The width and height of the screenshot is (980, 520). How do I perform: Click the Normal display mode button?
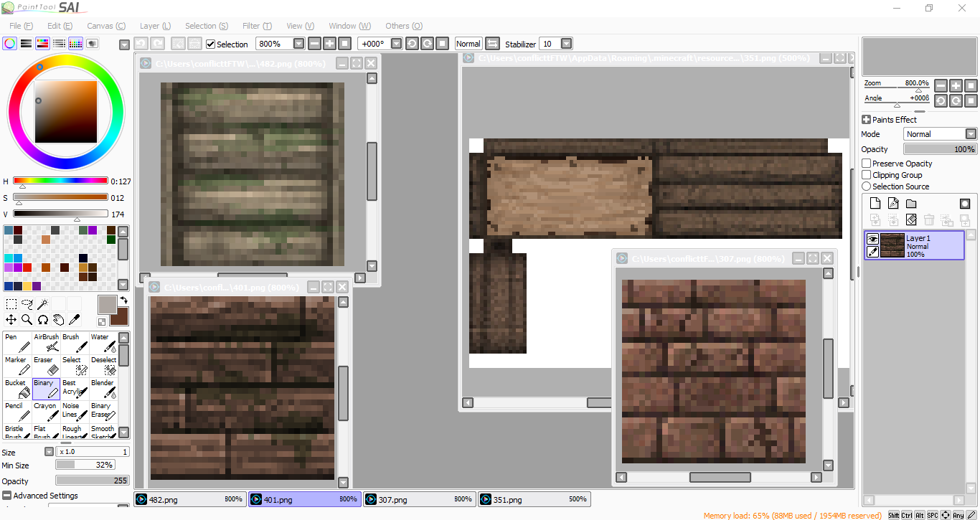click(x=468, y=44)
